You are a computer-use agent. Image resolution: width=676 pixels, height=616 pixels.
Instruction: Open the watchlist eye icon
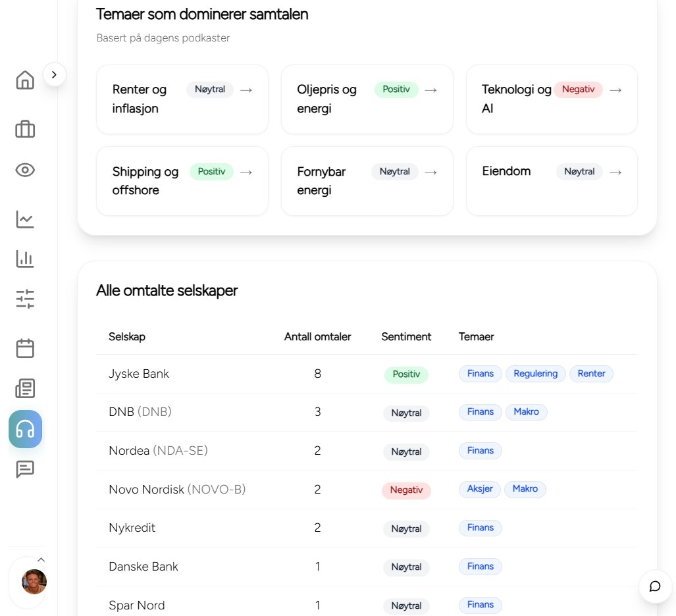pyautogui.click(x=25, y=170)
